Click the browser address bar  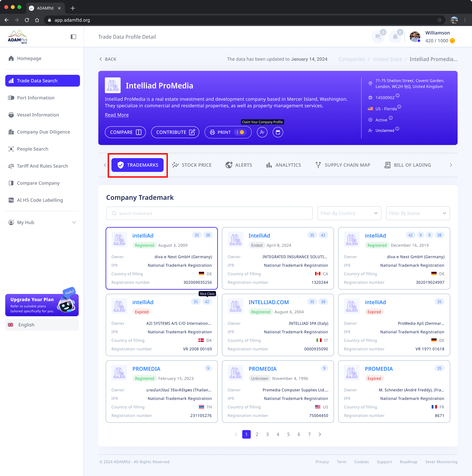click(x=245, y=20)
